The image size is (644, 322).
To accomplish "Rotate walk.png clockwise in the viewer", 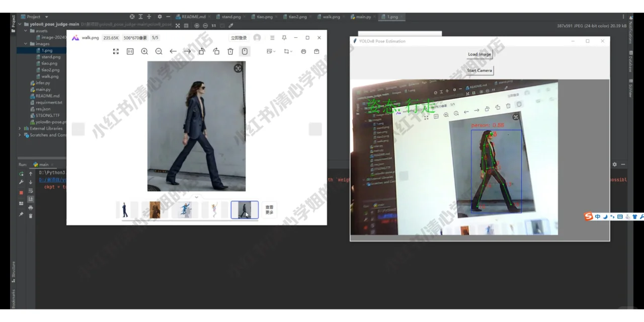I will coord(216,51).
